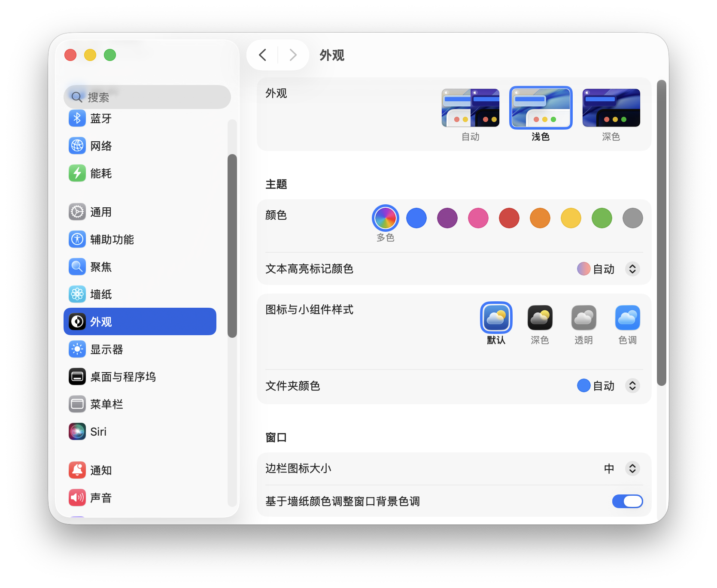
Task: Click the search (搜索) field
Action: tap(147, 97)
